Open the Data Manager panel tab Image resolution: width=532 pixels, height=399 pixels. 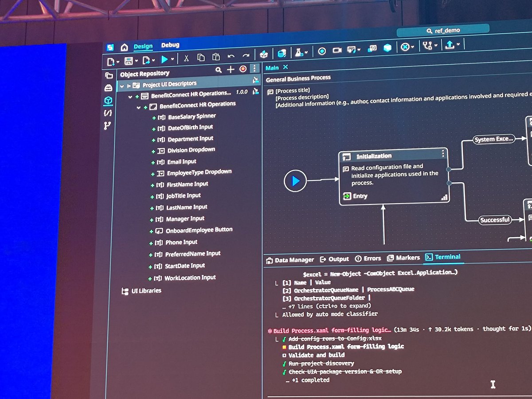pos(289,260)
